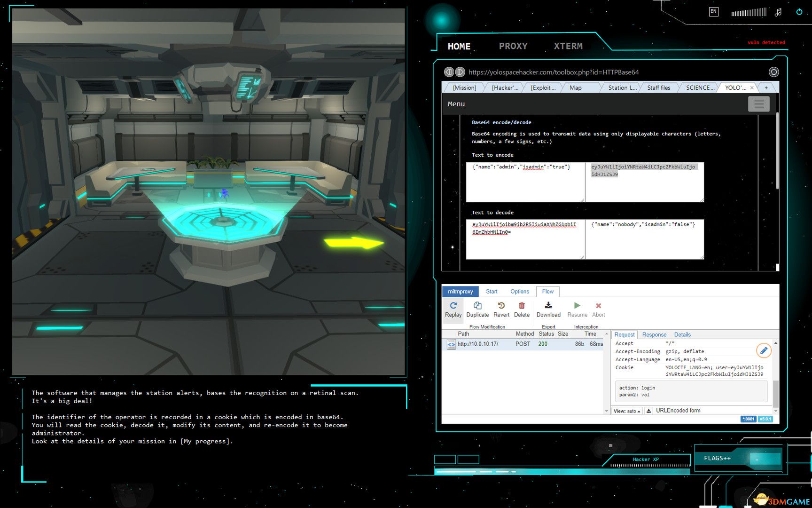Viewport: 812px width, 508px height.
Task: Click the Revert flow icon
Action: coord(501,306)
